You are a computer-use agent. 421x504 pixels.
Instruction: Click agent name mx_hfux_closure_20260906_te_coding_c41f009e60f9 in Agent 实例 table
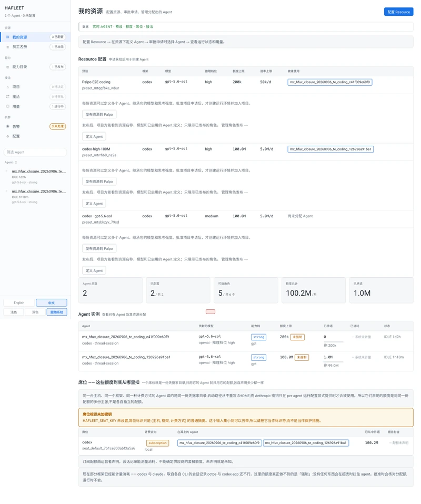click(125, 337)
